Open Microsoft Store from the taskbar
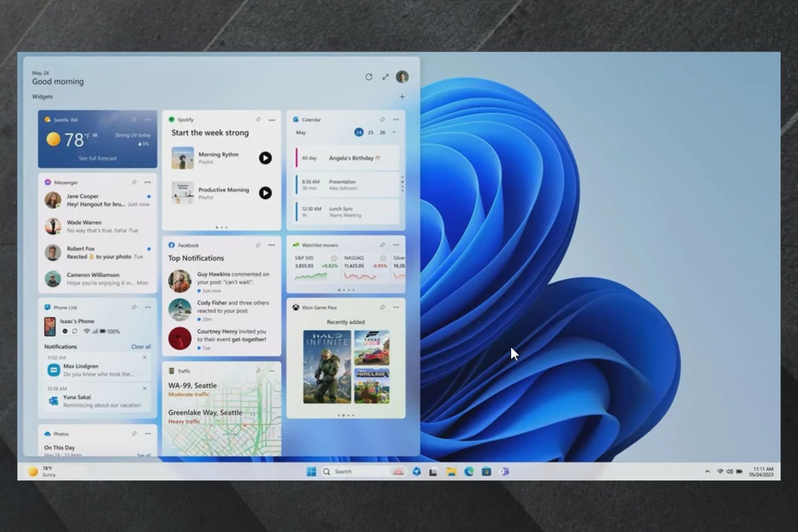798x532 pixels. point(486,471)
